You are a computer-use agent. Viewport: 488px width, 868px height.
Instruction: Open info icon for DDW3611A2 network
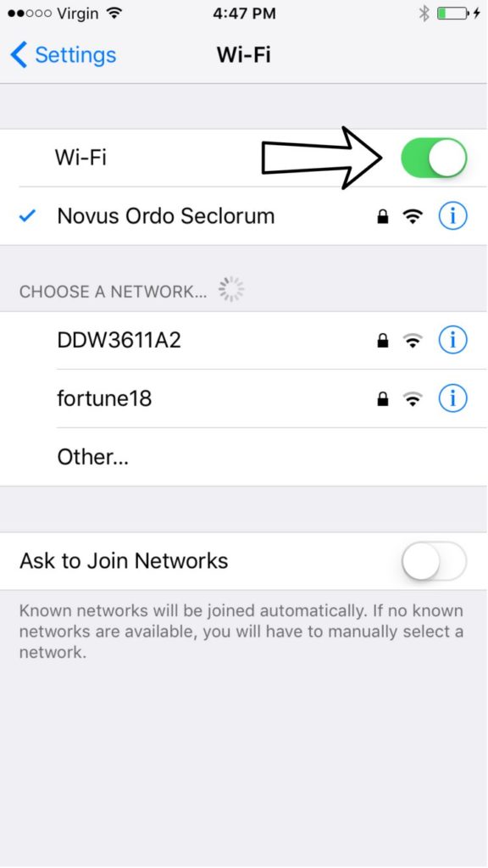[x=452, y=340]
